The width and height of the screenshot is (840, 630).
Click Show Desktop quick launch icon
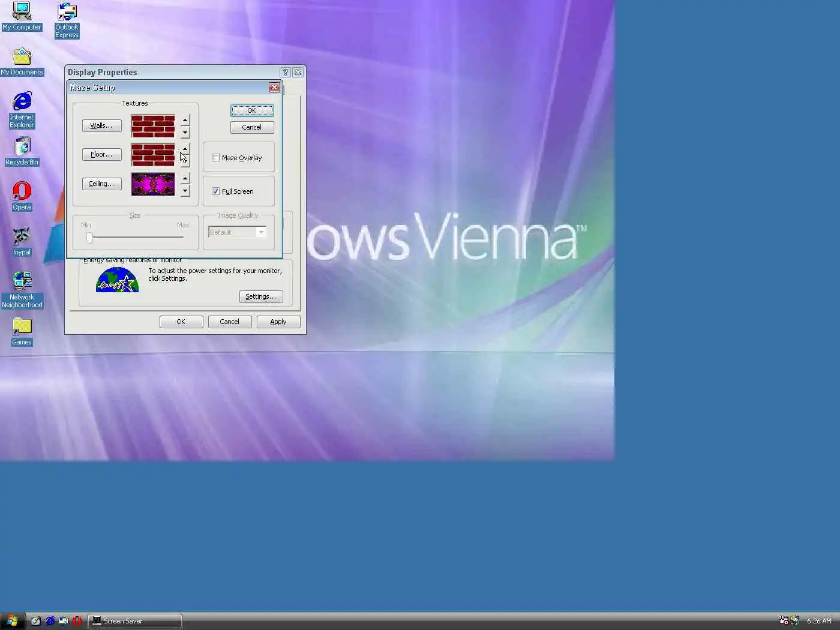(36, 621)
